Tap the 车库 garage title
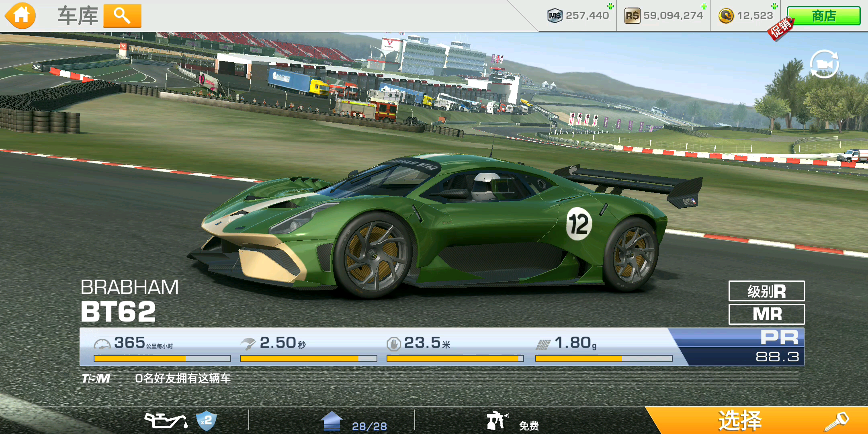868x434 pixels. pos(78,16)
